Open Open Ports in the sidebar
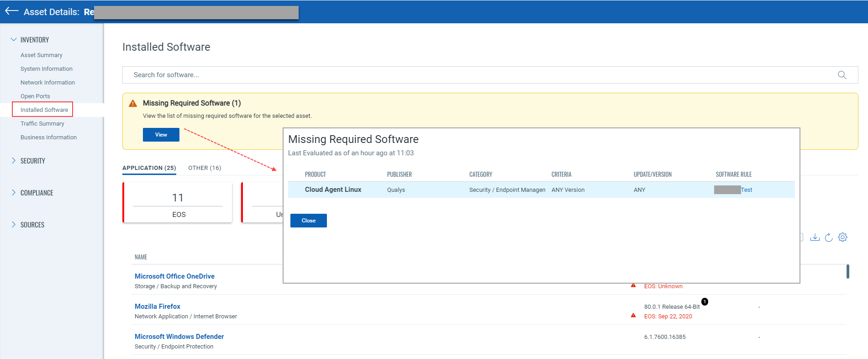 pos(35,96)
